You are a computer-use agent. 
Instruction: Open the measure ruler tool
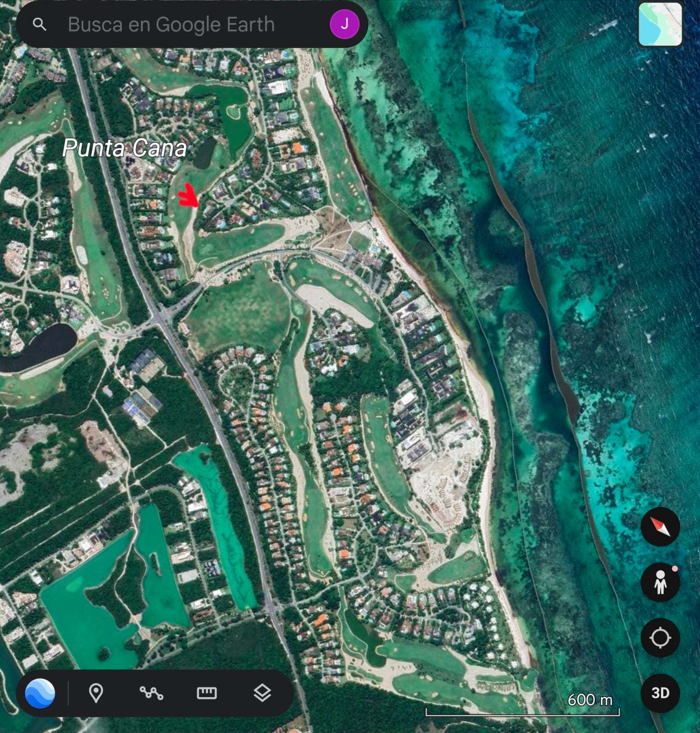[206, 693]
